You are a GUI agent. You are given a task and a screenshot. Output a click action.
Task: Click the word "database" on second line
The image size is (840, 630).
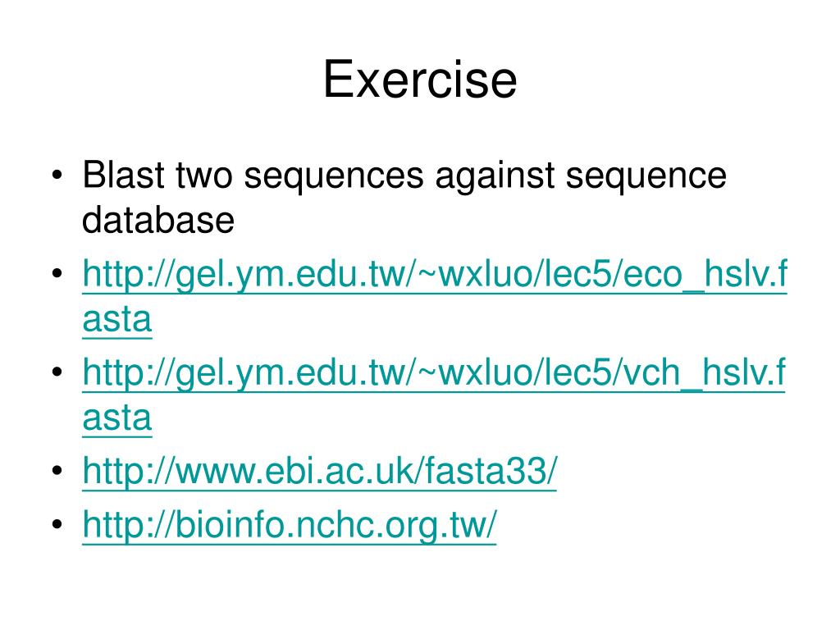coord(158,220)
